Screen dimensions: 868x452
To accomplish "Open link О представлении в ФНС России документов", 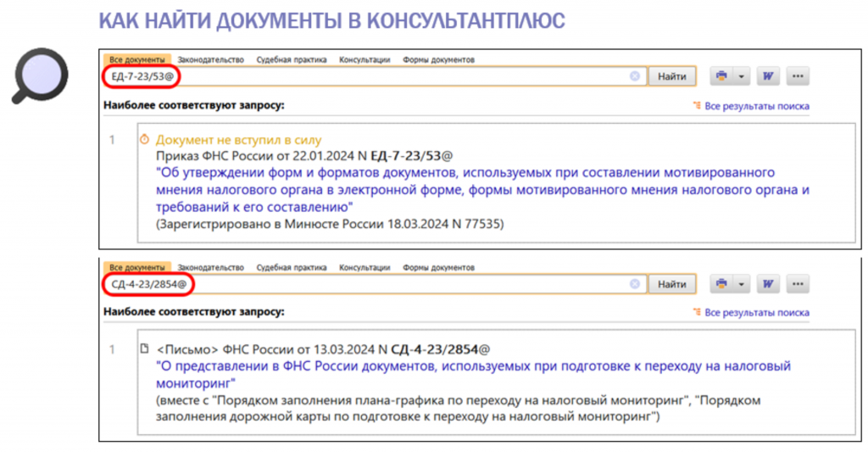I will 473,375.
